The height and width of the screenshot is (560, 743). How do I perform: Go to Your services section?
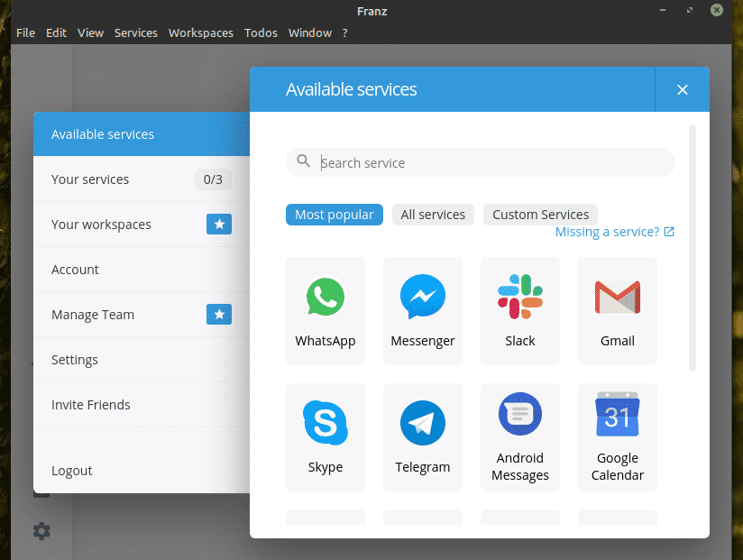coord(90,179)
